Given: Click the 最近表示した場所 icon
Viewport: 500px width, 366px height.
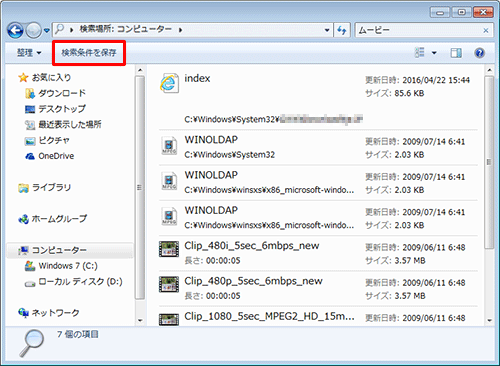Looking at the screenshot, I should coord(30,125).
